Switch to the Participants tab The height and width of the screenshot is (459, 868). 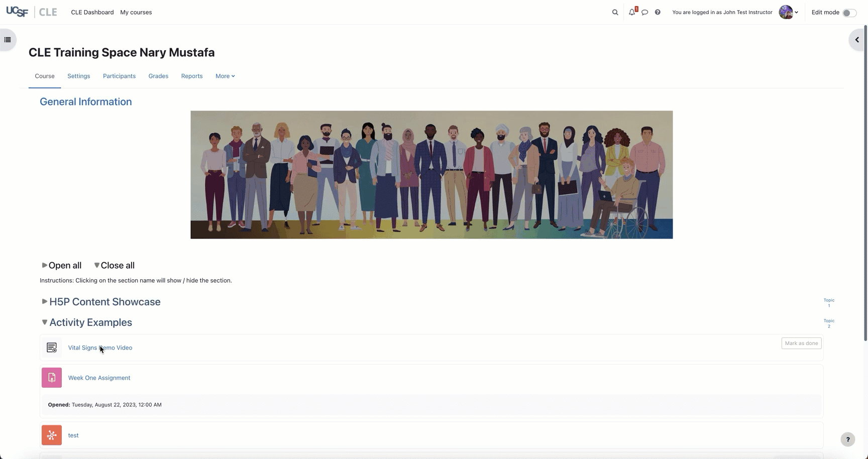tap(119, 76)
